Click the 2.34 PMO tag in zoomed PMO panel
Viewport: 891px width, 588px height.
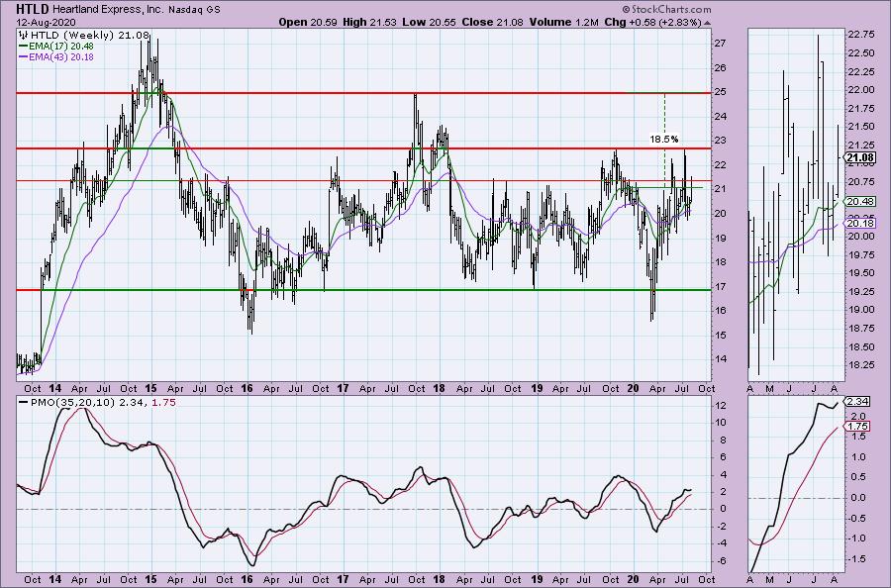857,402
